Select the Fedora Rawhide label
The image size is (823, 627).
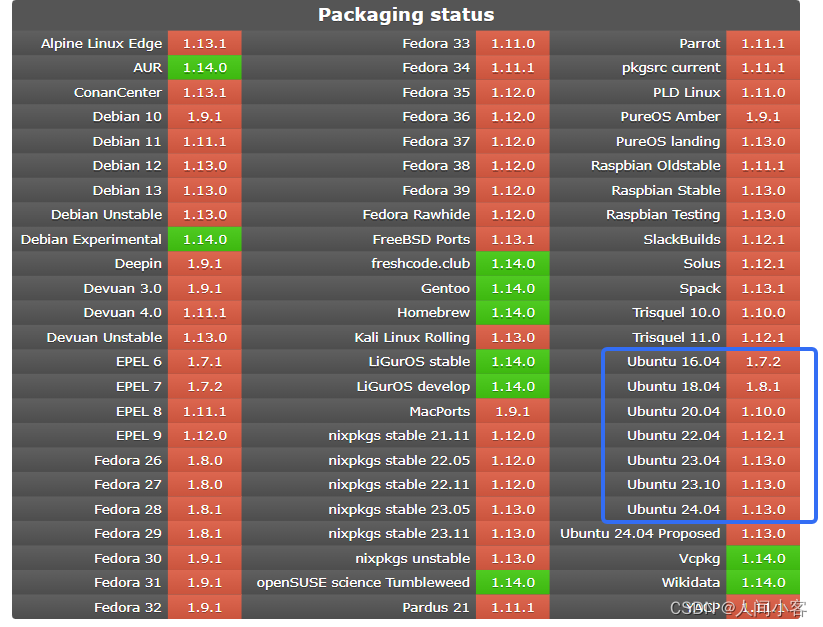pyautogui.click(x=416, y=215)
